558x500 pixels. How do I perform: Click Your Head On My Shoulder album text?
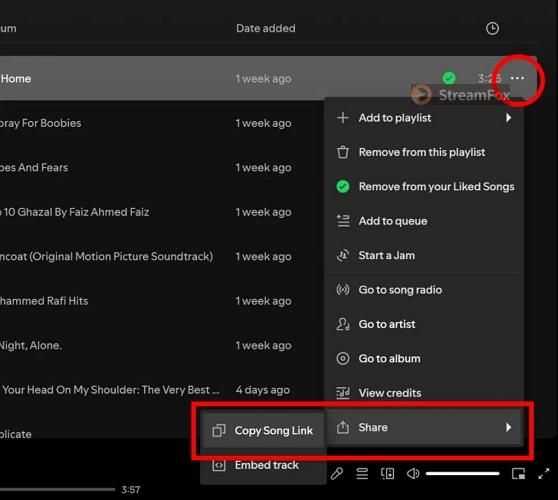pyautogui.click(x=111, y=390)
